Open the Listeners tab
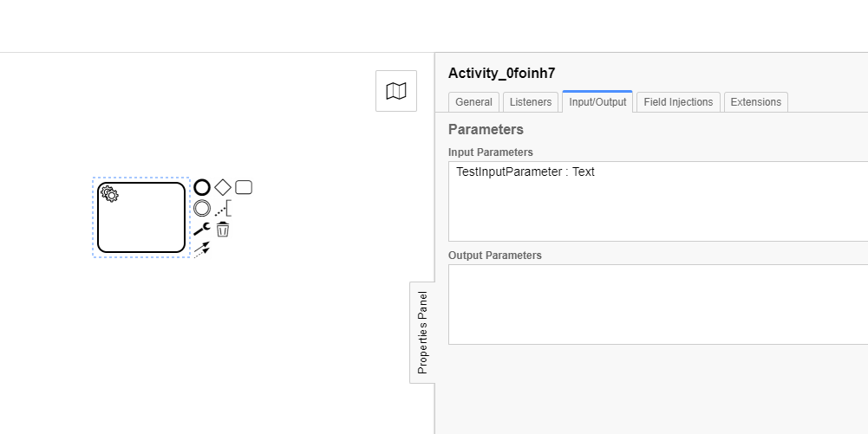 click(531, 102)
